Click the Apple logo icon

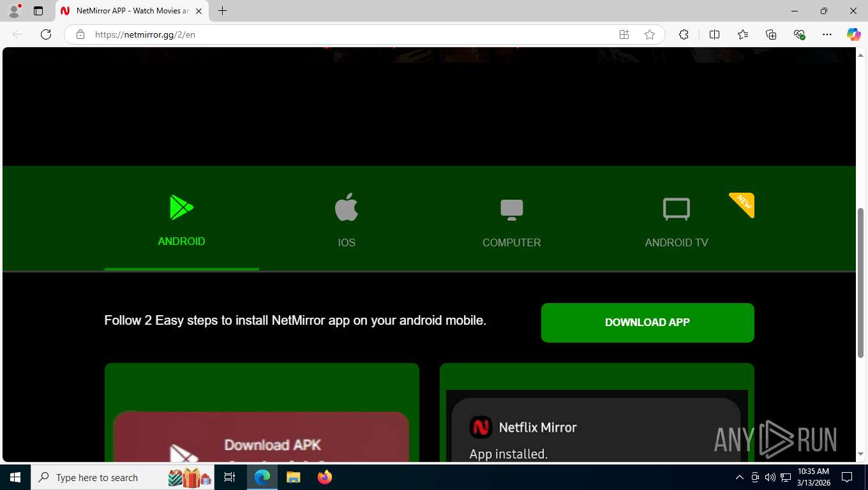coord(347,207)
